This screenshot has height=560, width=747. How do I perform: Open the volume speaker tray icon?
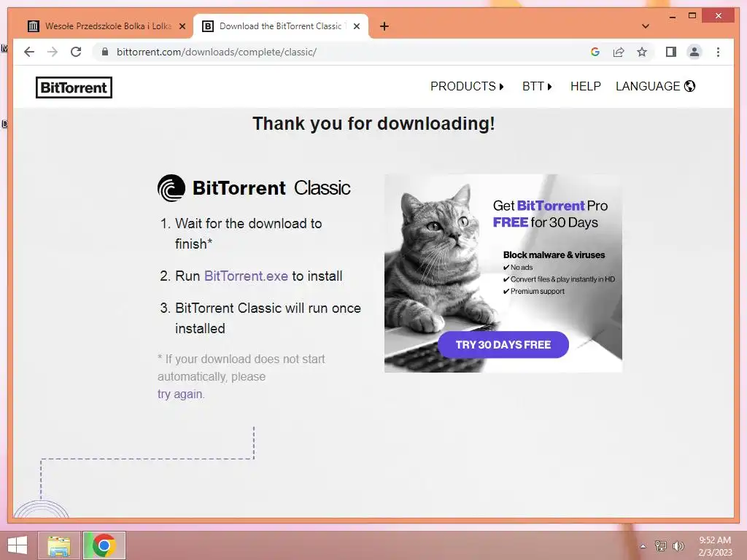click(x=678, y=545)
